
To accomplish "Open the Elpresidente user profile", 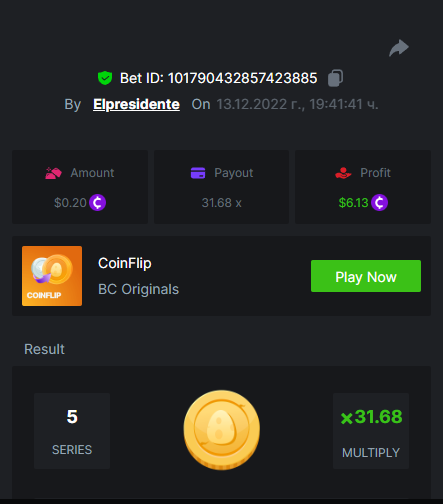I will click(x=136, y=104).
